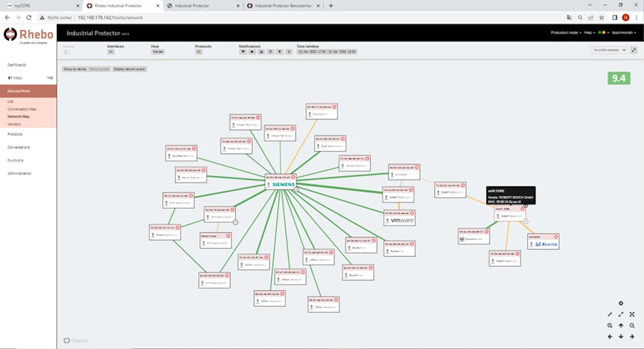
Task: Reload the browser page
Action: click(28, 18)
